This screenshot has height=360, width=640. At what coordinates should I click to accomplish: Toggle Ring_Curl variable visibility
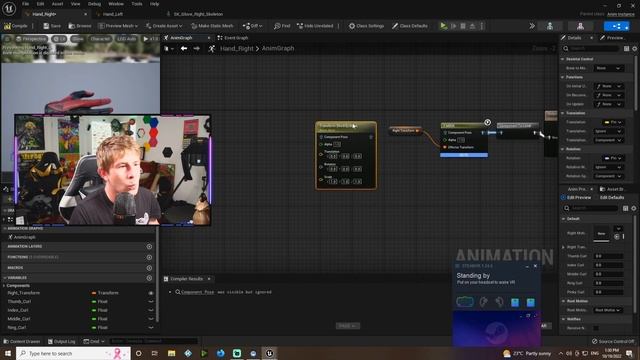pyautogui.click(x=151, y=327)
